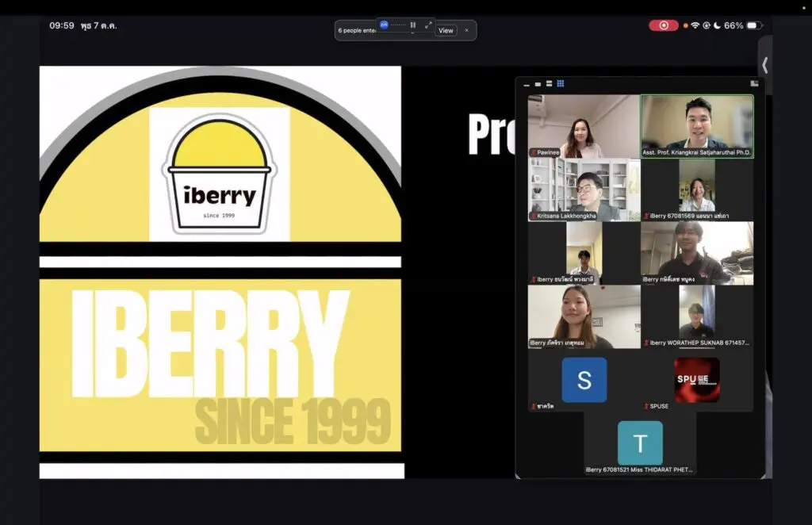Click the muted mic icon beside Iberry WORATHEP
This screenshot has width=812, height=525.
pyautogui.click(x=646, y=343)
